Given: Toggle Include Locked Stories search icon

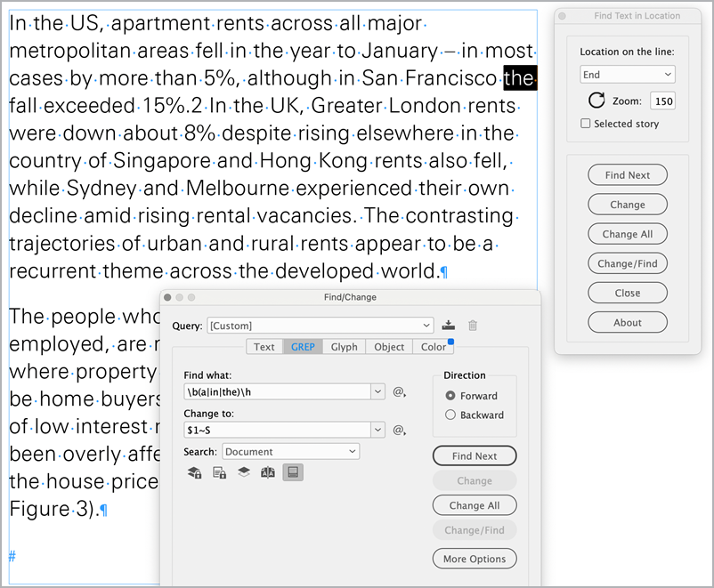Looking at the screenshot, I should 220,473.
